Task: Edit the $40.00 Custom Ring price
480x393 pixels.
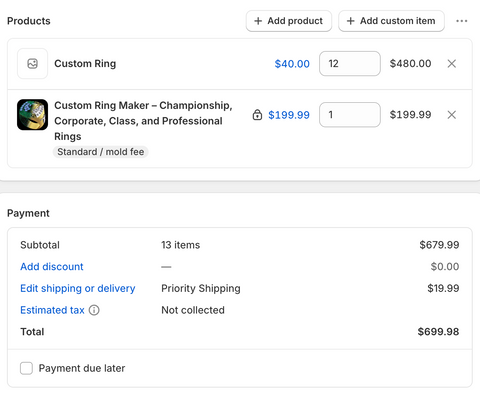Action: (292, 64)
